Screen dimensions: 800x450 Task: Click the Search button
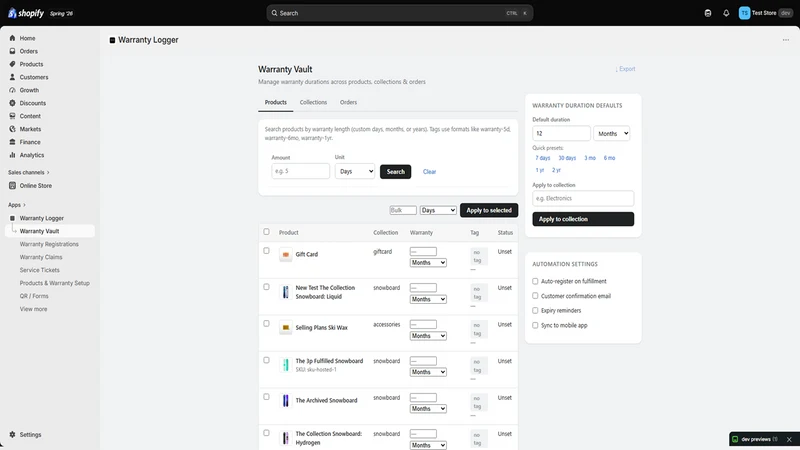click(395, 171)
